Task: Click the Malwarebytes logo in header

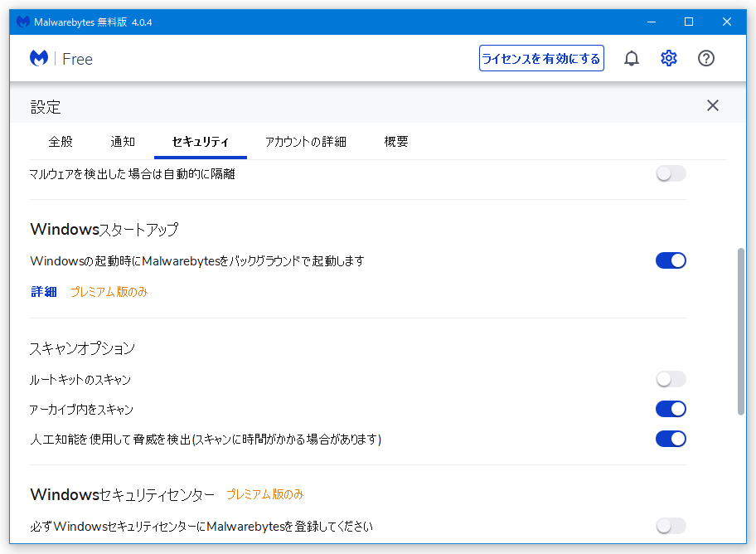Action: pyautogui.click(x=39, y=58)
